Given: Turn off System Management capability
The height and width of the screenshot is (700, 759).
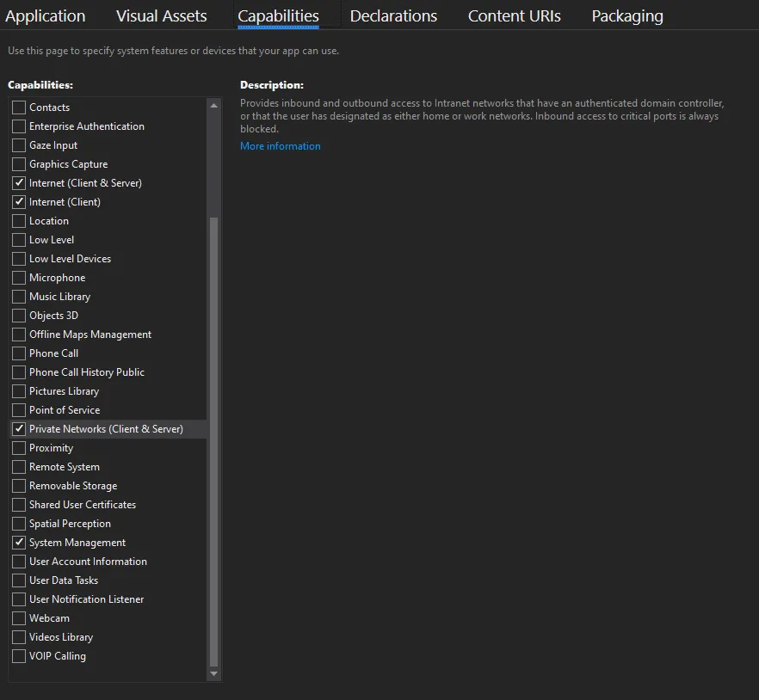Looking at the screenshot, I should [19, 543].
